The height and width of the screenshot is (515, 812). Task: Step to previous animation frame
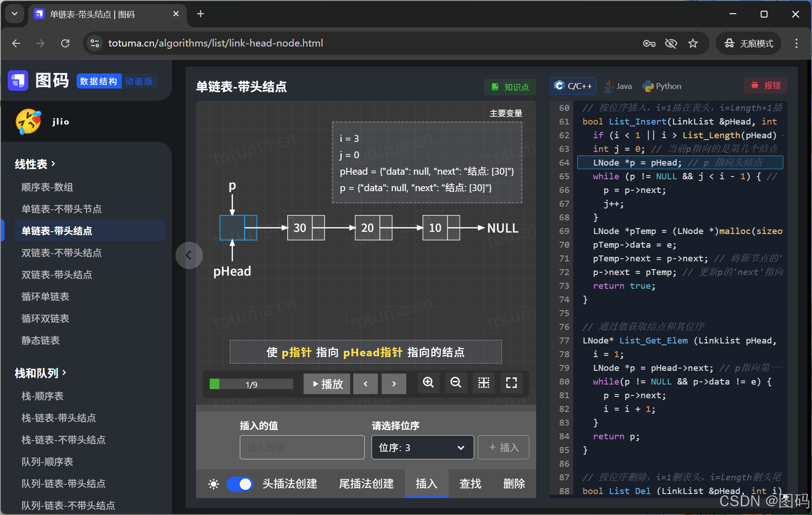click(365, 384)
